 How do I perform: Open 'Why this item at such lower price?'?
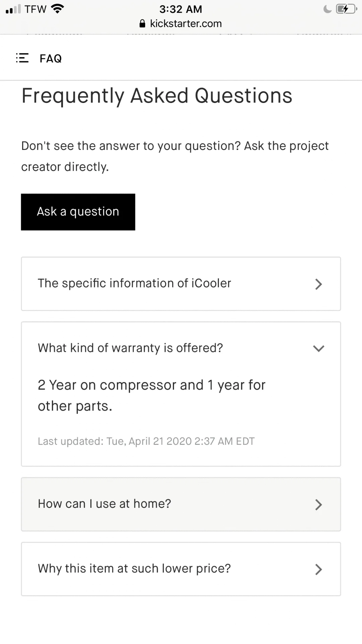click(181, 569)
